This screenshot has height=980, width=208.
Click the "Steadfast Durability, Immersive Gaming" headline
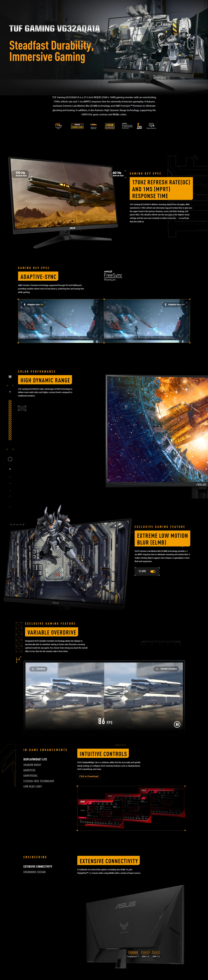click(x=51, y=51)
